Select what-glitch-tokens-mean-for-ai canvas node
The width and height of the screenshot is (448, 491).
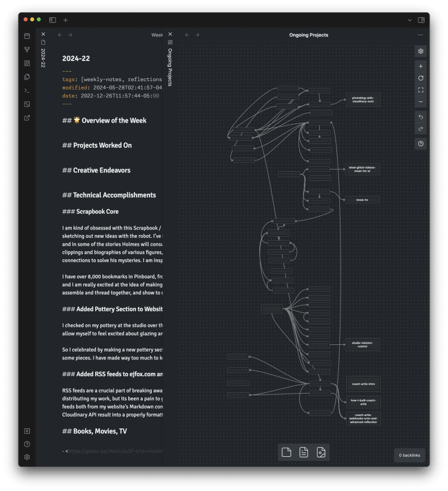[362, 169]
